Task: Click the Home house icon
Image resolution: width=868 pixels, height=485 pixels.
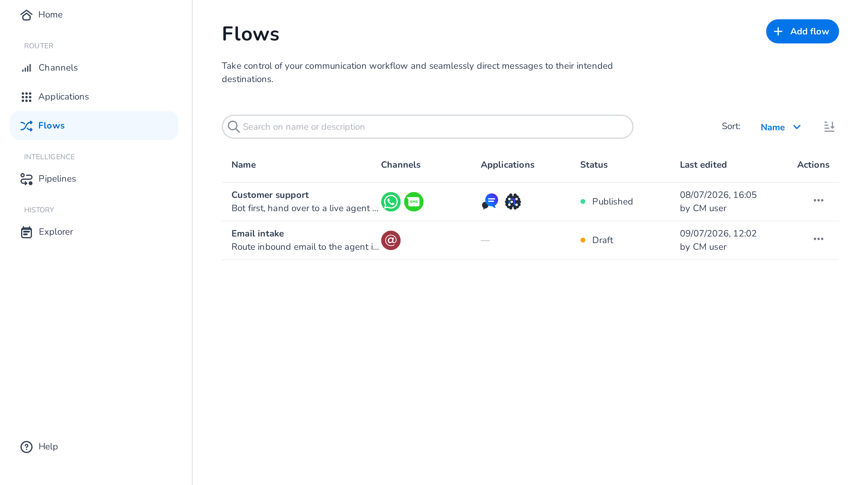Action: click(x=26, y=15)
